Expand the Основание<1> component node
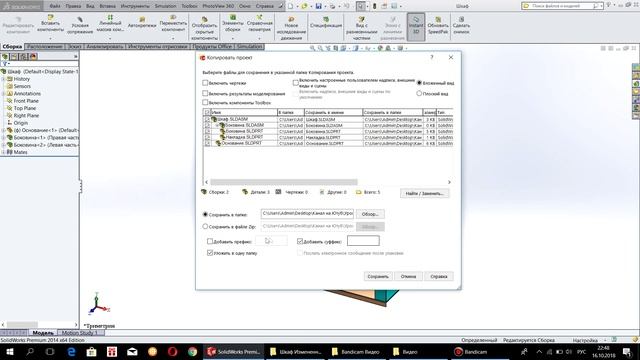 tap(3, 130)
